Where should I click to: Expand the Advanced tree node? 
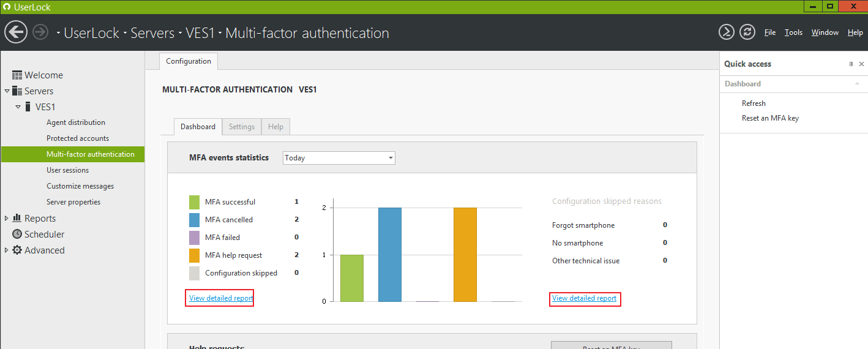point(7,250)
